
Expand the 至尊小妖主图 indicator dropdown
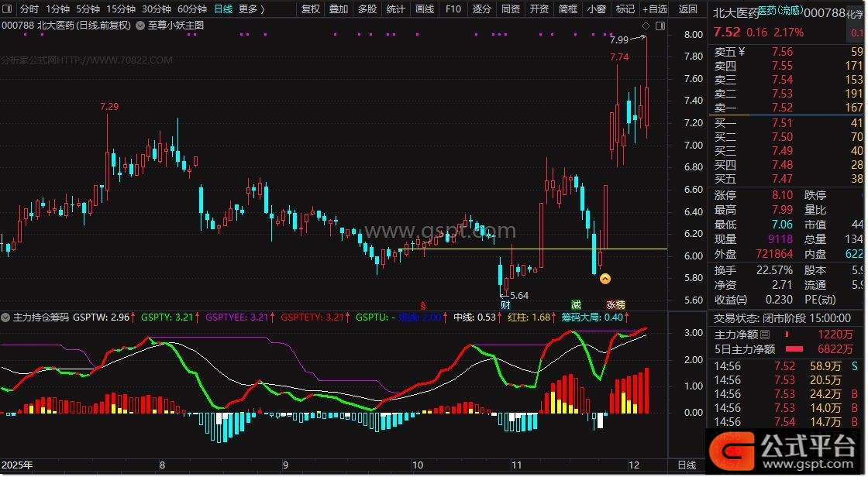tap(139, 25)
